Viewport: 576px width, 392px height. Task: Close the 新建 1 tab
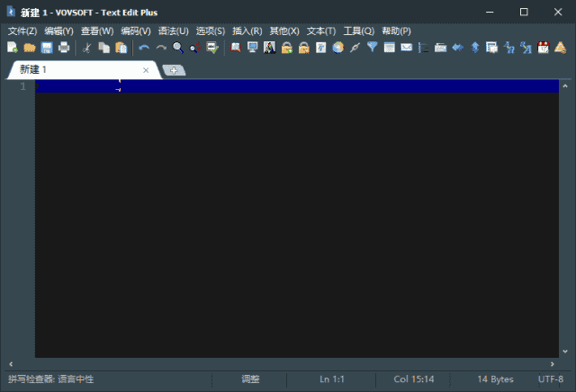[x=146, y=69]
